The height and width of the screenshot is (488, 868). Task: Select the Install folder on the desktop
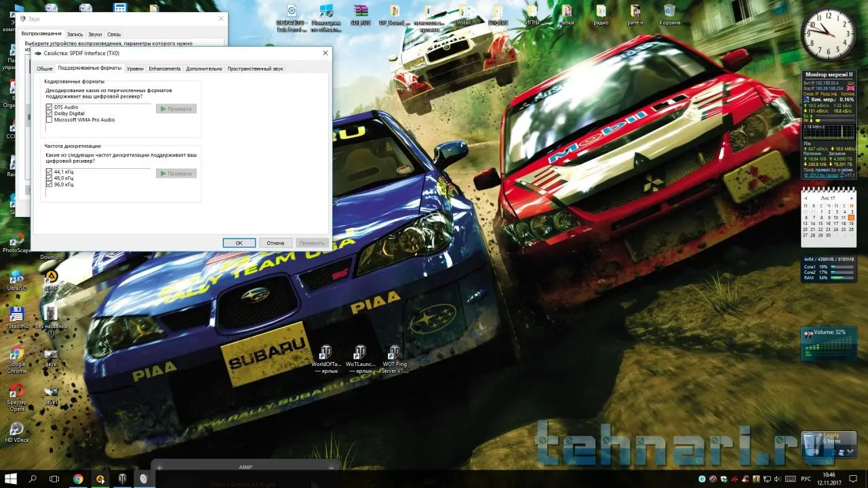(464, 15)
